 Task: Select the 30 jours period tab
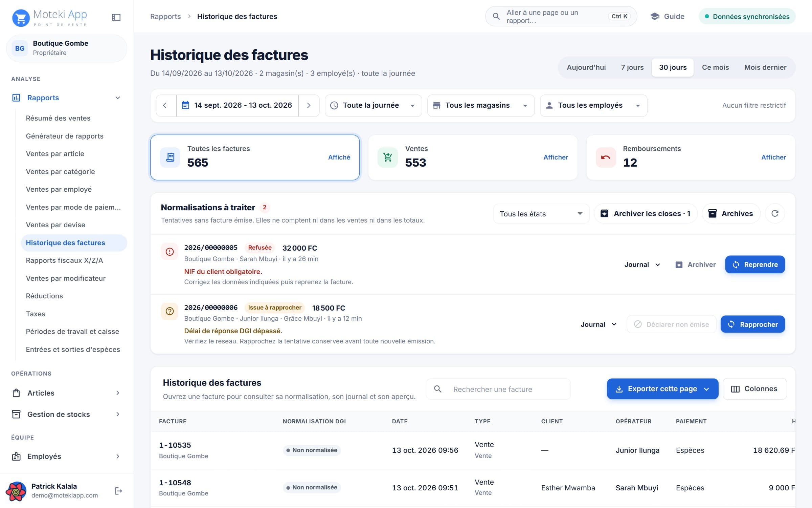pyautogui.click(x=673, y=67)
